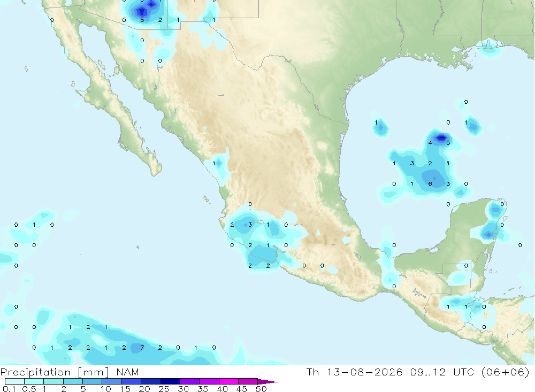Select the lightest 0.1–0.5 mm legend swatch
The image size is (535, 392).
click(x=14, y=381)
